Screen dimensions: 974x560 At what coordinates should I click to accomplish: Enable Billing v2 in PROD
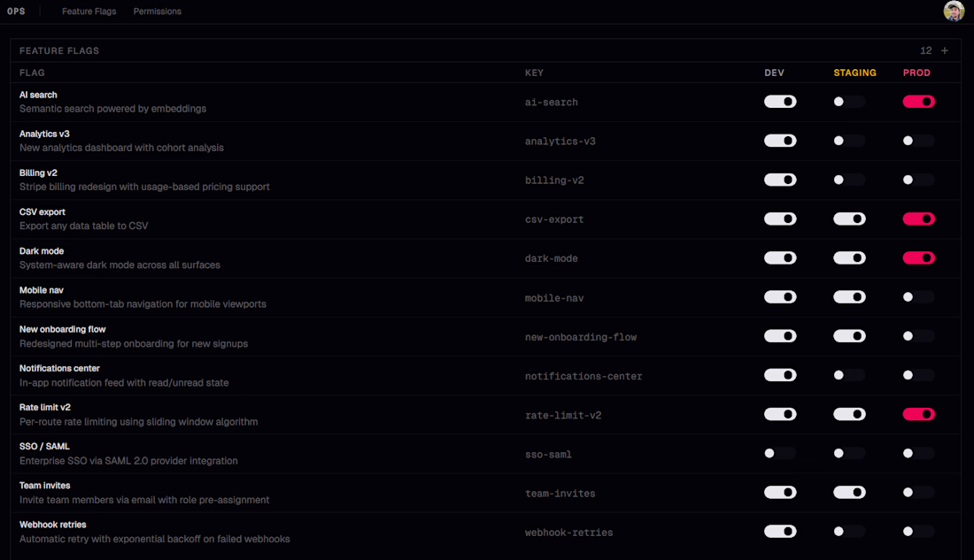(x=918, y=180)
